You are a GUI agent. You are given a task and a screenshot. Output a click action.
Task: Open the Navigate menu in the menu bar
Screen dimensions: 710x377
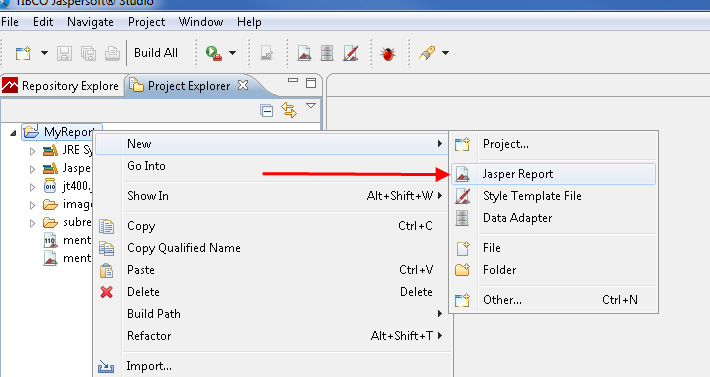coord(90,22)
